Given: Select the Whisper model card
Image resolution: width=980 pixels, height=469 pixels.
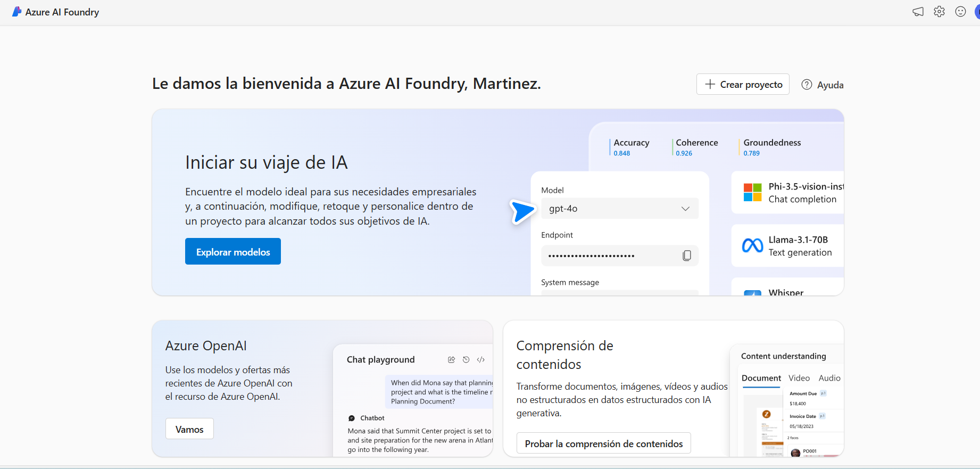Looking at the screenshot, I should [x=787, y=287].
